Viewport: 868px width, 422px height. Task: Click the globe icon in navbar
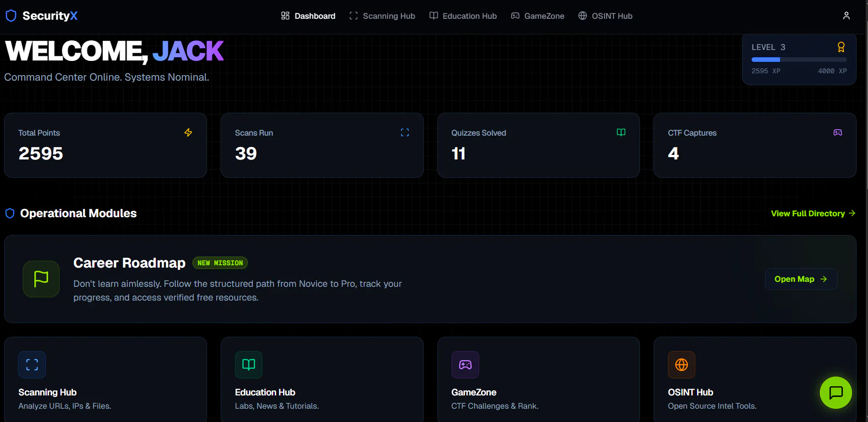[583, 16]
